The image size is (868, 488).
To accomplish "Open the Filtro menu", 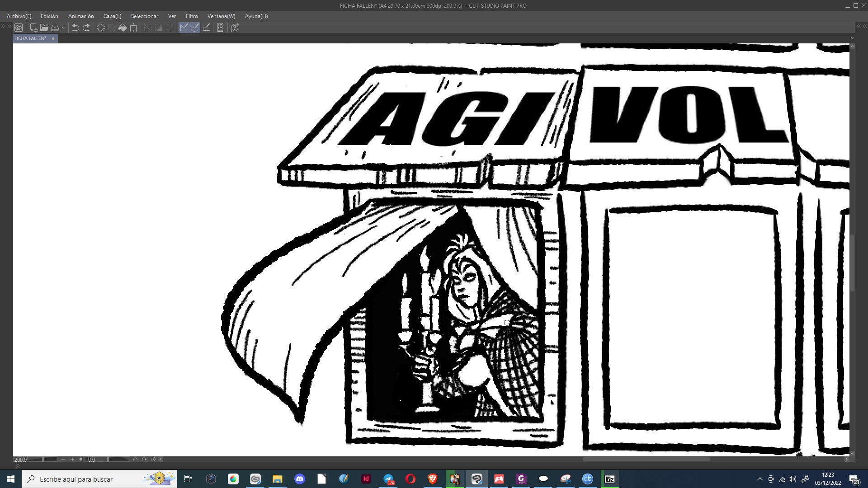I will (192, 16).
